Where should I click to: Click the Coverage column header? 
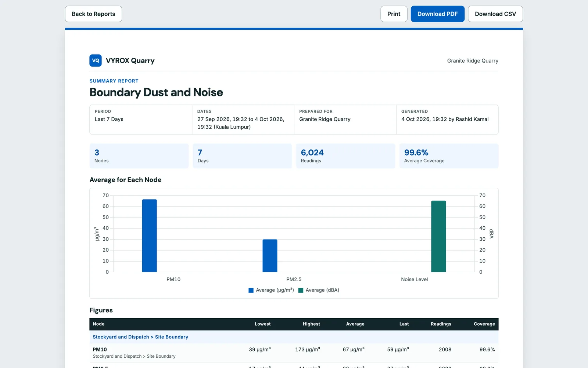[x=484, y=324]
